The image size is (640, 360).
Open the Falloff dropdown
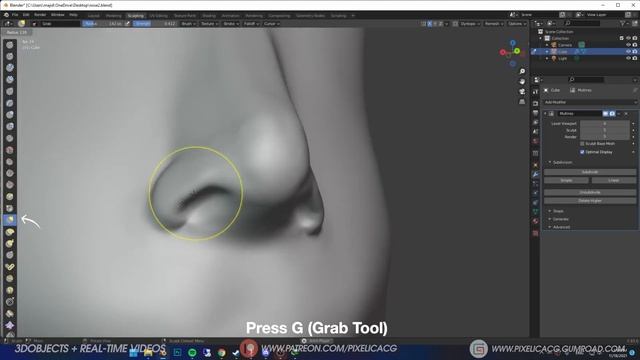(251, 24)
